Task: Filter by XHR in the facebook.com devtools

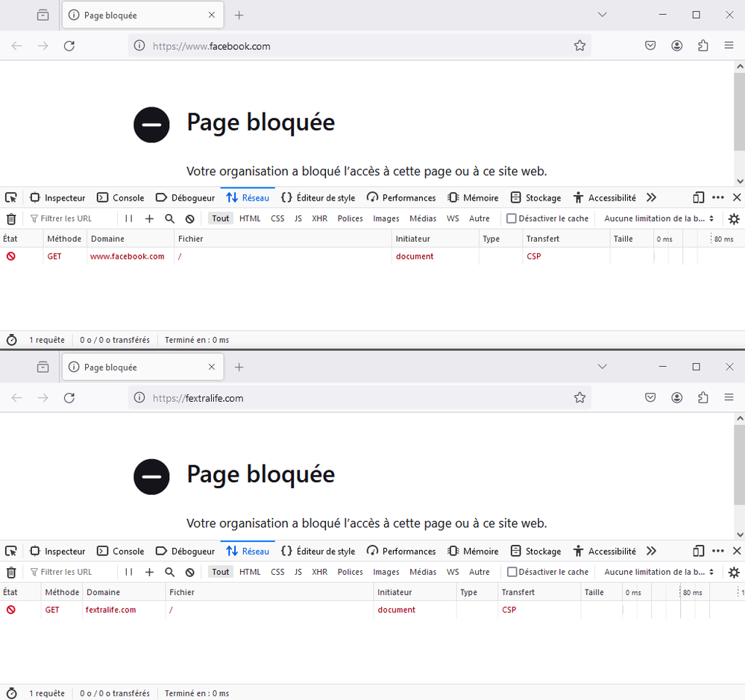Action: pyautogui.click(x=319, y=219)
